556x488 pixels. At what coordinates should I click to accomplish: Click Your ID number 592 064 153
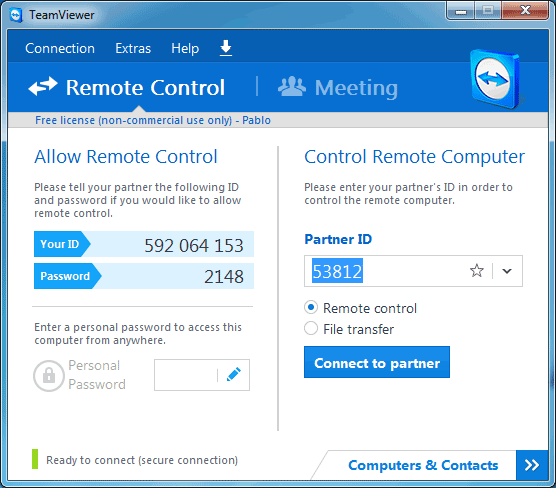pos(194,245)
